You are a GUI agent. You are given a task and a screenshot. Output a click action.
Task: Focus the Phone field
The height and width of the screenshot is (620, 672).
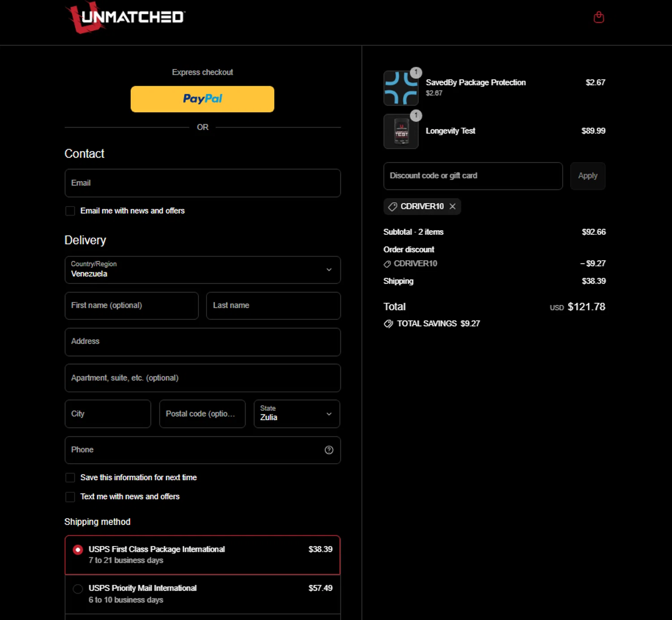tap(202, 450)
